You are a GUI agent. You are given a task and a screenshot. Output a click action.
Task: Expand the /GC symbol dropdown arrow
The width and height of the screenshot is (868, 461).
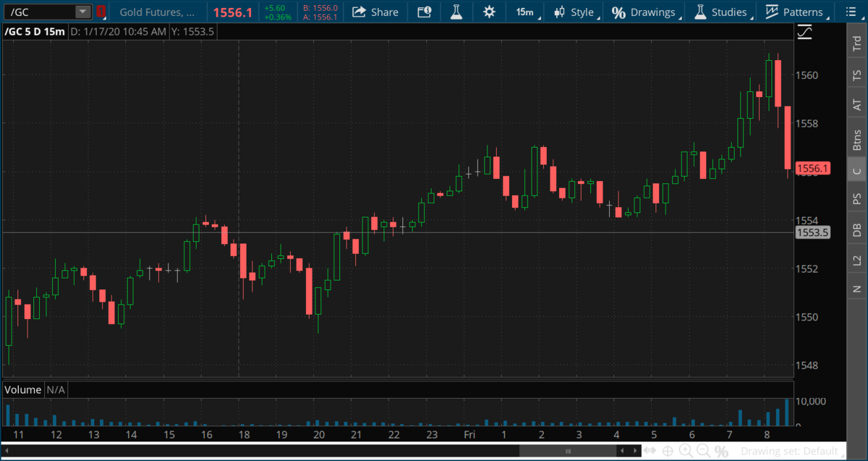point(82,12)
